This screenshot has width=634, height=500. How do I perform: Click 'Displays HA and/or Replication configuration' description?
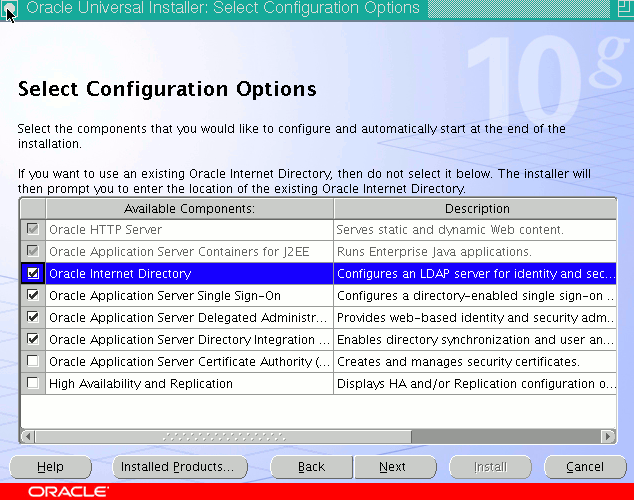(476, 383)
